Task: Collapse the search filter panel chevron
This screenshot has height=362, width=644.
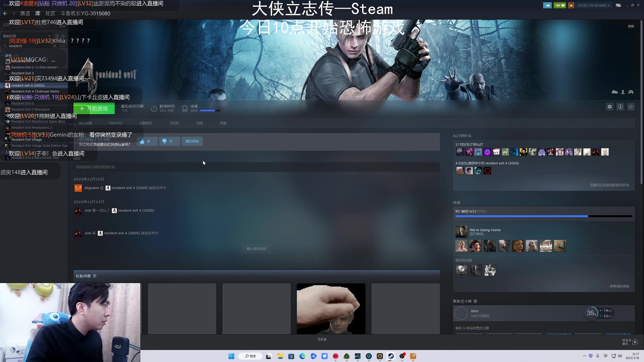Action: click(49, 36)
